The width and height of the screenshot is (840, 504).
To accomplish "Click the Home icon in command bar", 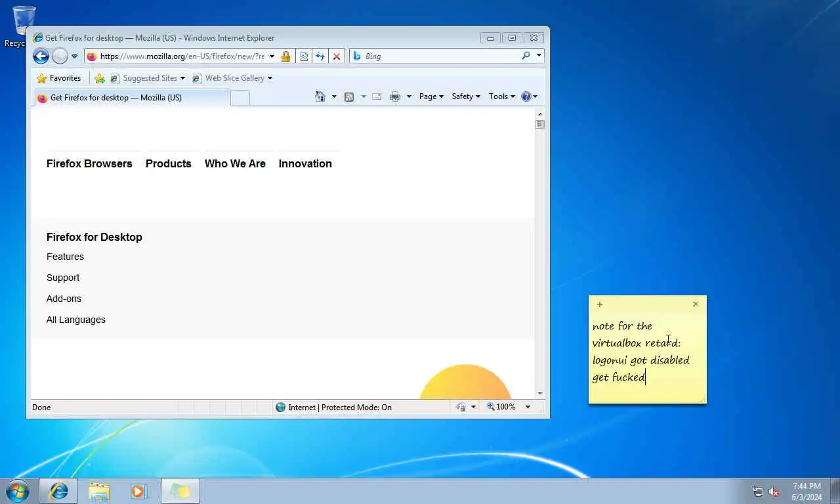I will 320,96.
